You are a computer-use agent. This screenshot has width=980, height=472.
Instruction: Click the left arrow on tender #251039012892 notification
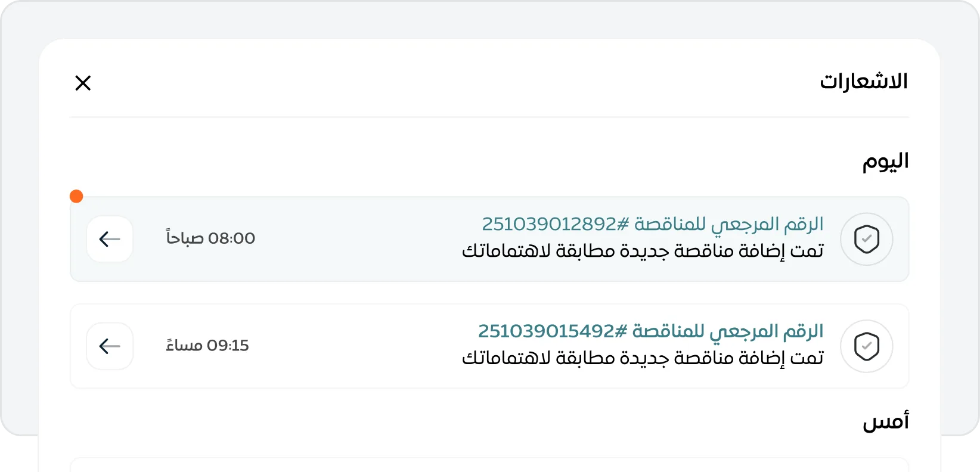click(x=110, y=239)
